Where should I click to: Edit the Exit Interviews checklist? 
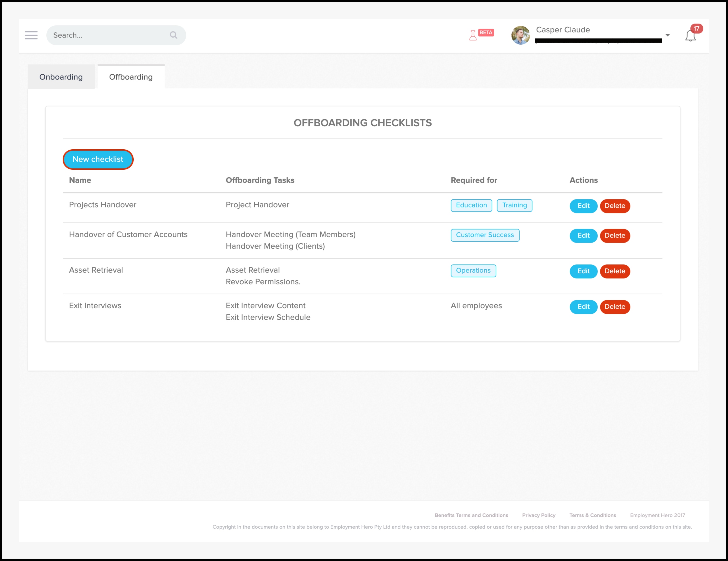[583, 306]
